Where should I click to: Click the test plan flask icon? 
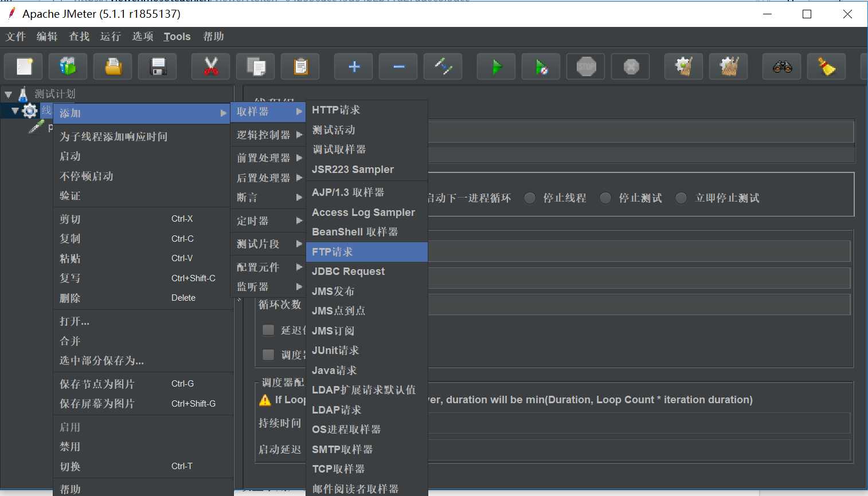click(x=23, y=94)
